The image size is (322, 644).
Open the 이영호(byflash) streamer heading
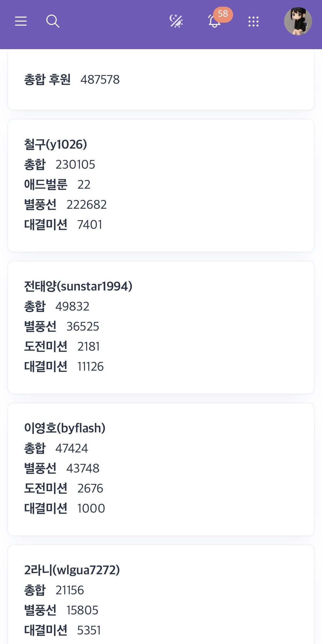coord(65,428)
